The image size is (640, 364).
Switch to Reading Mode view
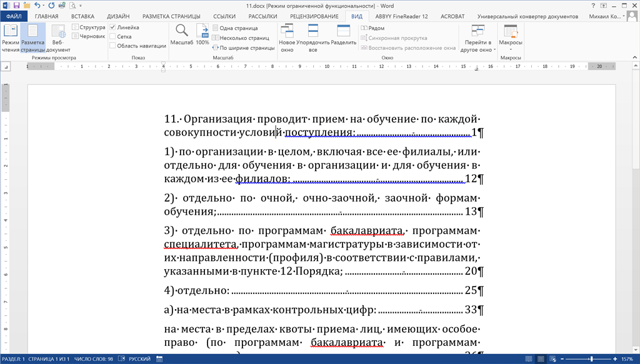pyautogui.click(x=10, y=38)
